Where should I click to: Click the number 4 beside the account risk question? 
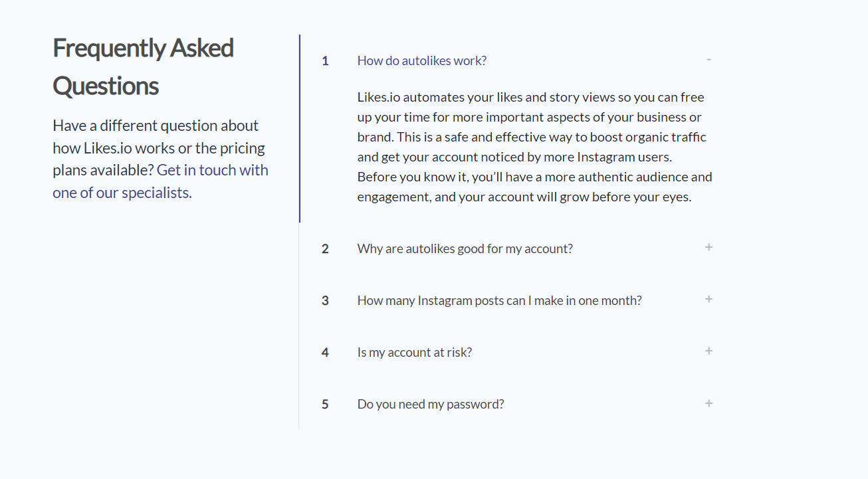[x=325, y=353]
